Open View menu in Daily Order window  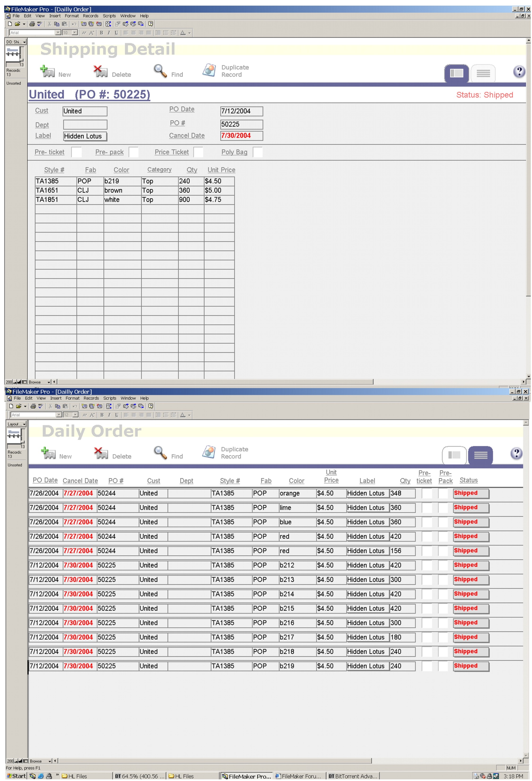pyautogui.click(x=41, y=398)
